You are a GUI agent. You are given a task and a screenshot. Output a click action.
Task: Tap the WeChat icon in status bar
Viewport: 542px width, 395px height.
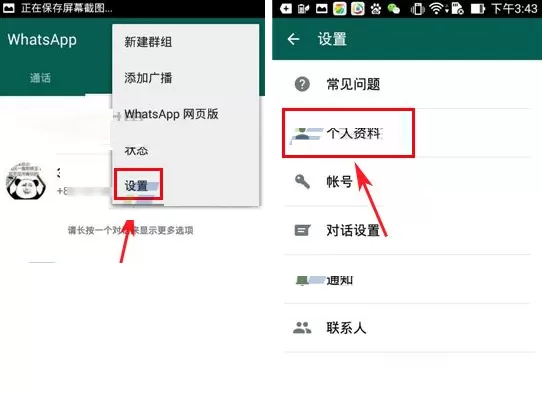click(394, 9)
